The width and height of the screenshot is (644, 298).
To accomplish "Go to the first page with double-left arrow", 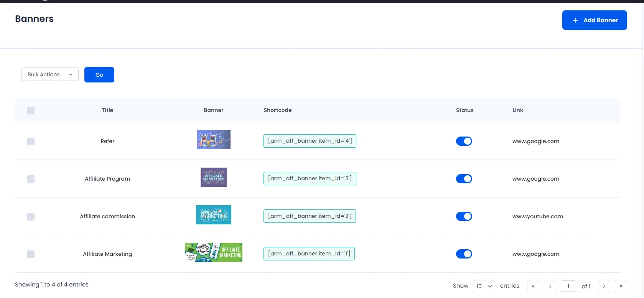I will click(533, 286).
